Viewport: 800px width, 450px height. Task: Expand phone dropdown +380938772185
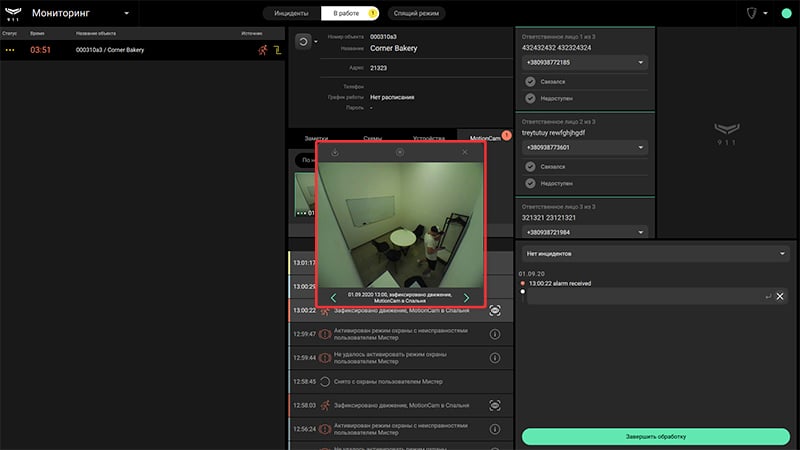coord(585,63)
